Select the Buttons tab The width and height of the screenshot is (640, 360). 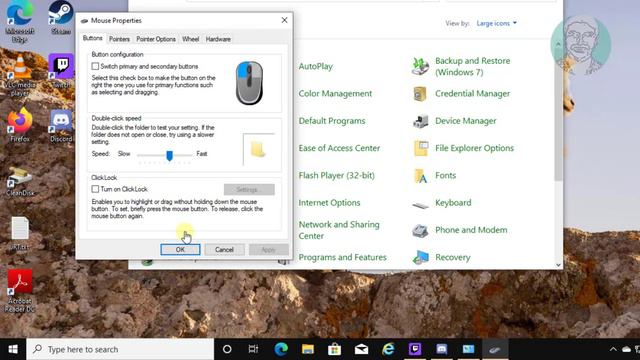tap(93, 38)
